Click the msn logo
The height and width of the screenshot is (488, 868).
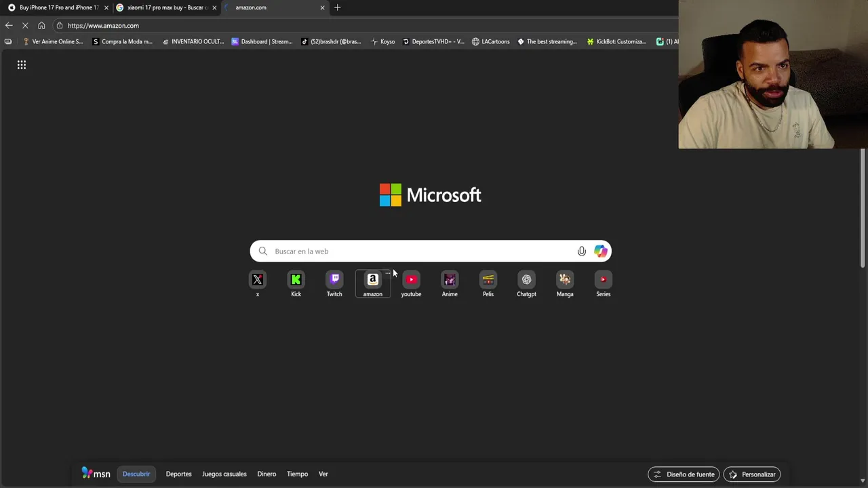96,474
